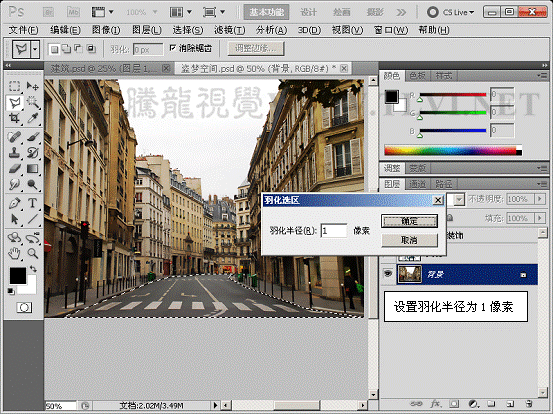Click the 羽化半径 input field
The width and height of the screenshot is (553, 414).
tap(334, 231)
